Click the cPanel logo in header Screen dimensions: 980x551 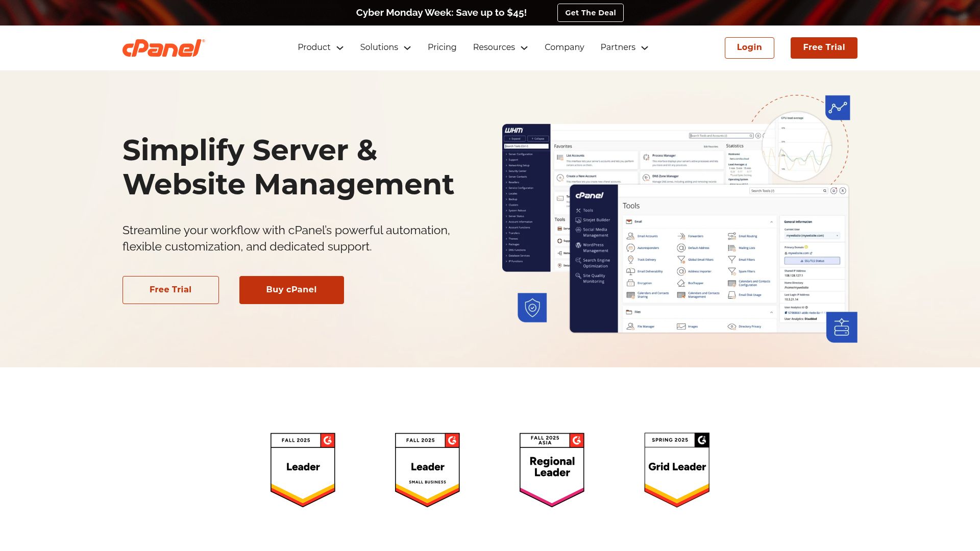(163, 48)
